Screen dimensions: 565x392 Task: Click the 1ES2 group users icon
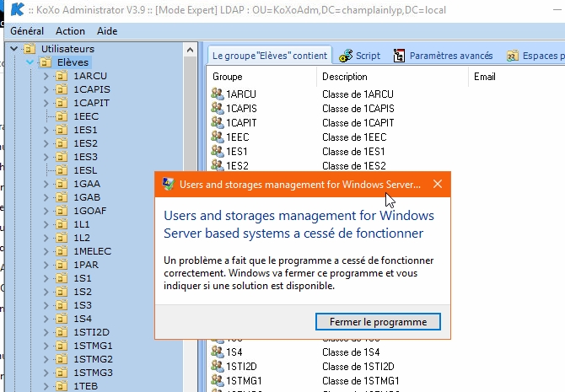218,165
